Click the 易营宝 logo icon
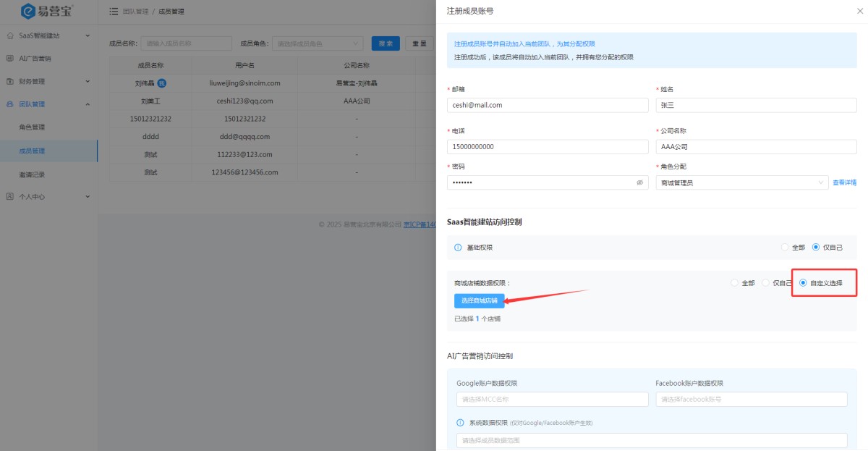This screenshot has width=868, height=451. click(x=28, y=11)
